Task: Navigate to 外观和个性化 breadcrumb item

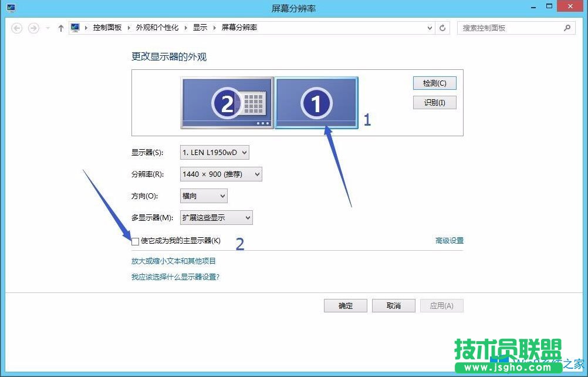Action: click(x=156, y=27)
